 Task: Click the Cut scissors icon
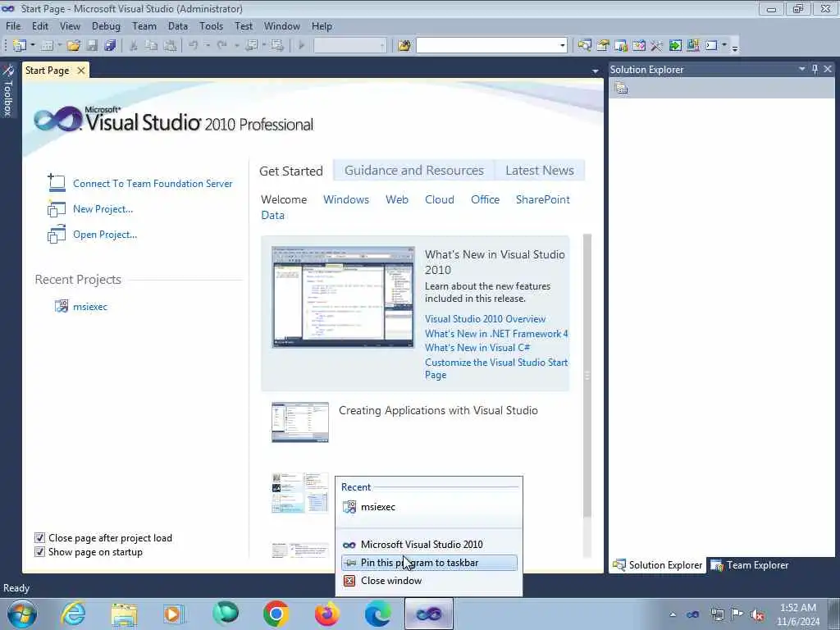(x=134, y=46)
